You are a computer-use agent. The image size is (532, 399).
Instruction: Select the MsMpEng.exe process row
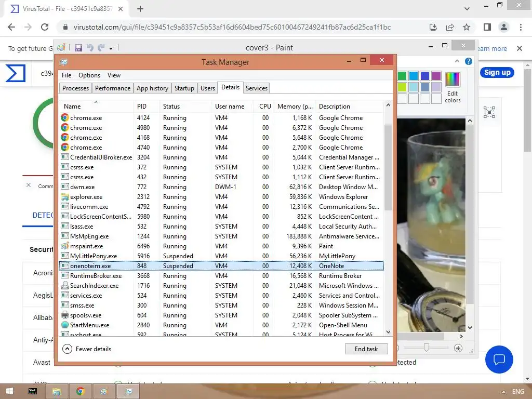(x=221, y=236)
